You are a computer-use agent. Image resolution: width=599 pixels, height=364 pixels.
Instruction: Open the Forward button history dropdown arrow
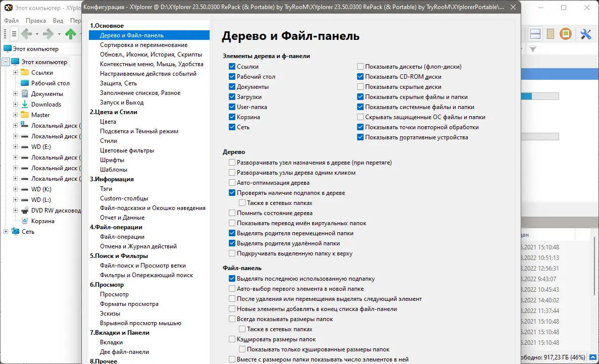(59, 34)
